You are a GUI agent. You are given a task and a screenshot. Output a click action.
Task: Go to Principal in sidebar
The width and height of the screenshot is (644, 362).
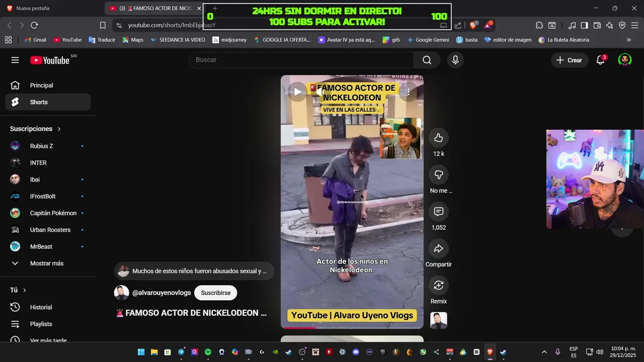pos(48,85)
